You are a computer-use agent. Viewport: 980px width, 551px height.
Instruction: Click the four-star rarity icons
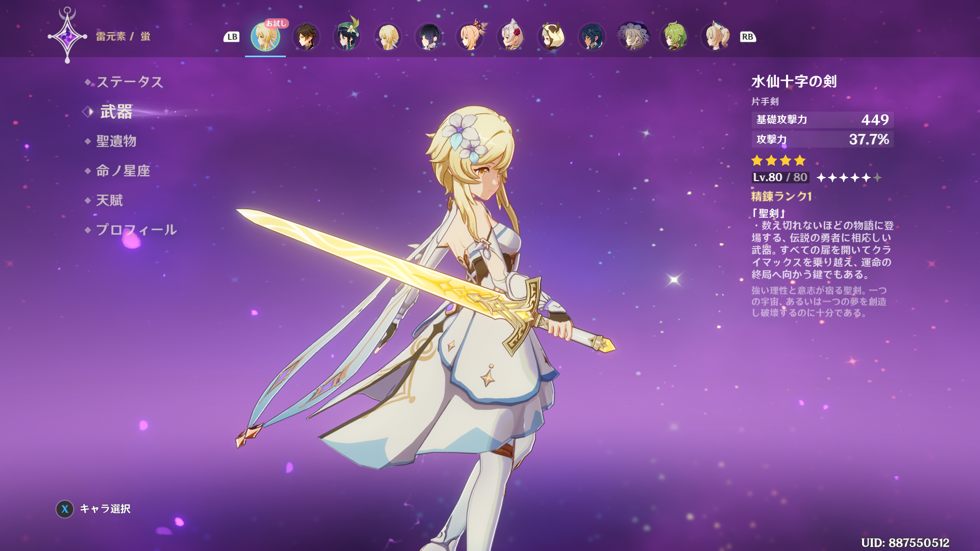pos(778,161)
